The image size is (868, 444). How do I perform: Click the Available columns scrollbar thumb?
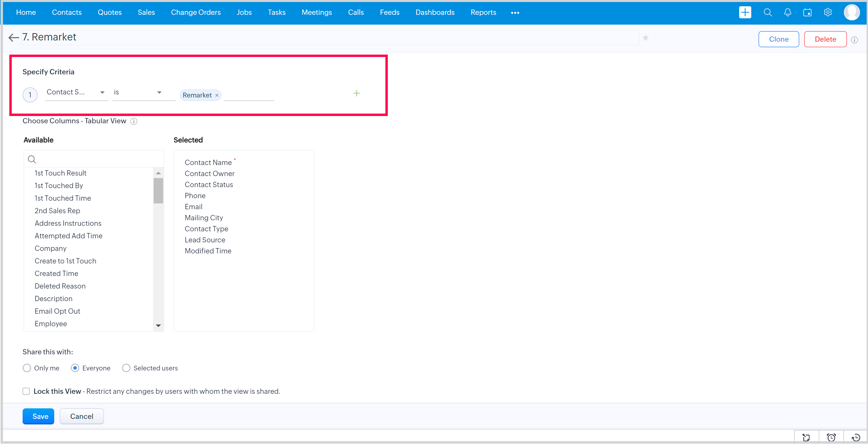pyautogui.click(x=158, y=191)
